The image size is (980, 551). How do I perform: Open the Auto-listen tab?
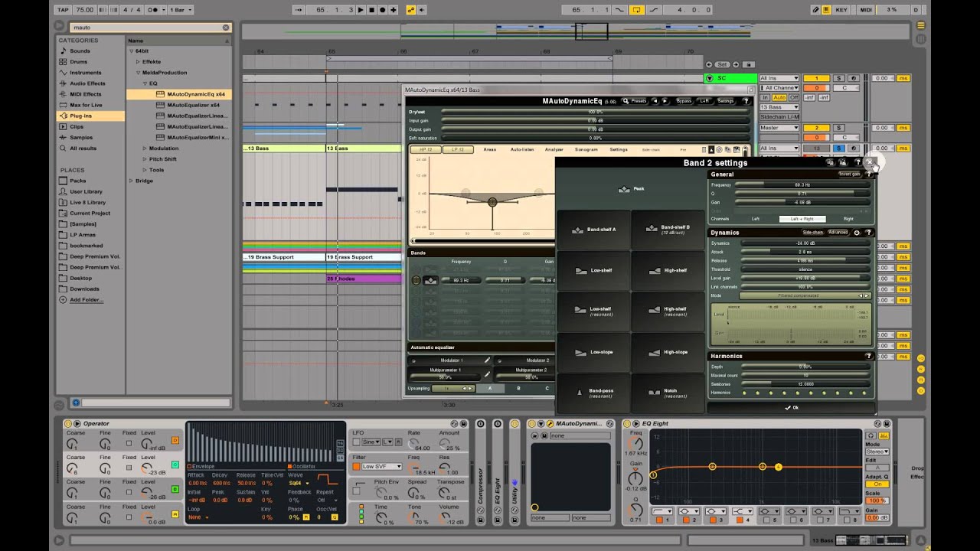(x=522, y=149)
